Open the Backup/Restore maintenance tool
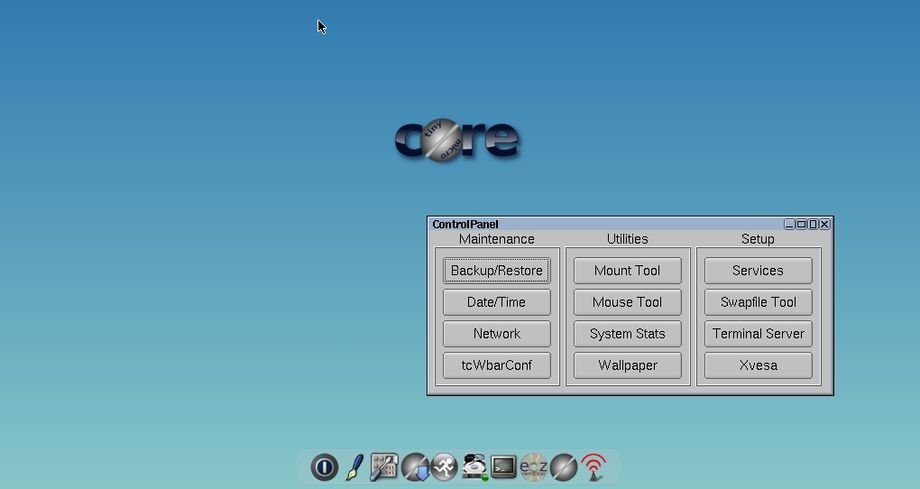Viewport: 920px width, 489px height. [x=496, y=271]
